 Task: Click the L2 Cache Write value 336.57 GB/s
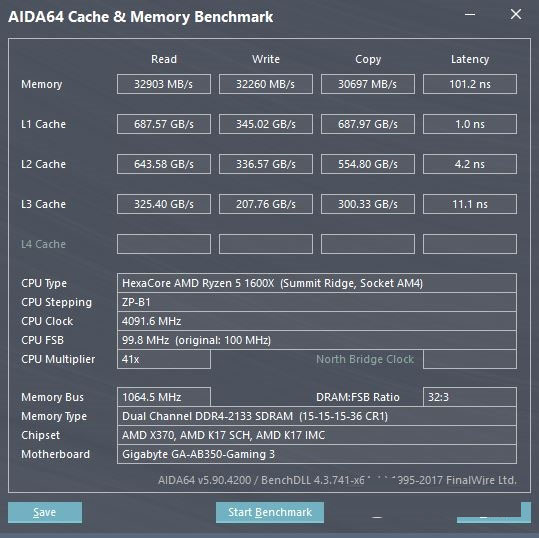tap(266, 164)
